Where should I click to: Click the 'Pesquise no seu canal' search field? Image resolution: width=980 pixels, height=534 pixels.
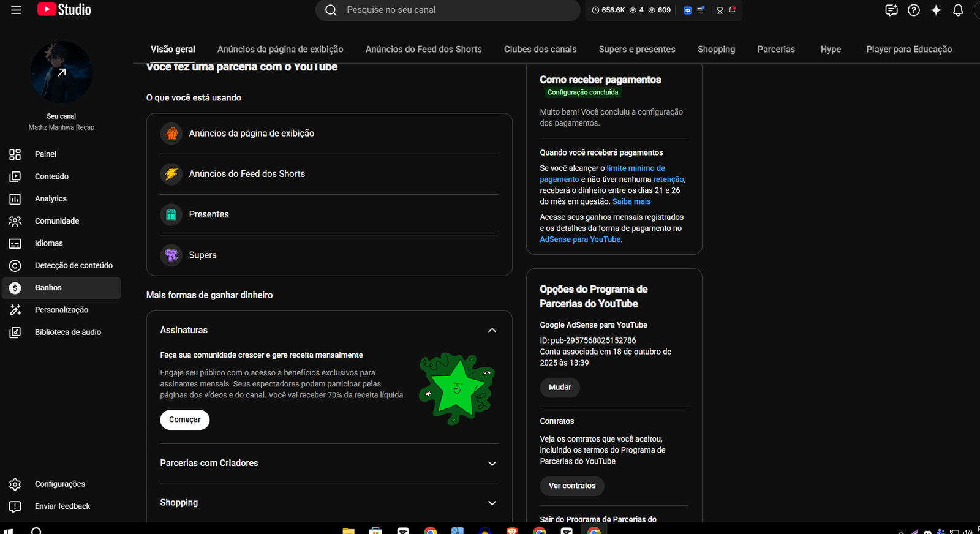448,10
